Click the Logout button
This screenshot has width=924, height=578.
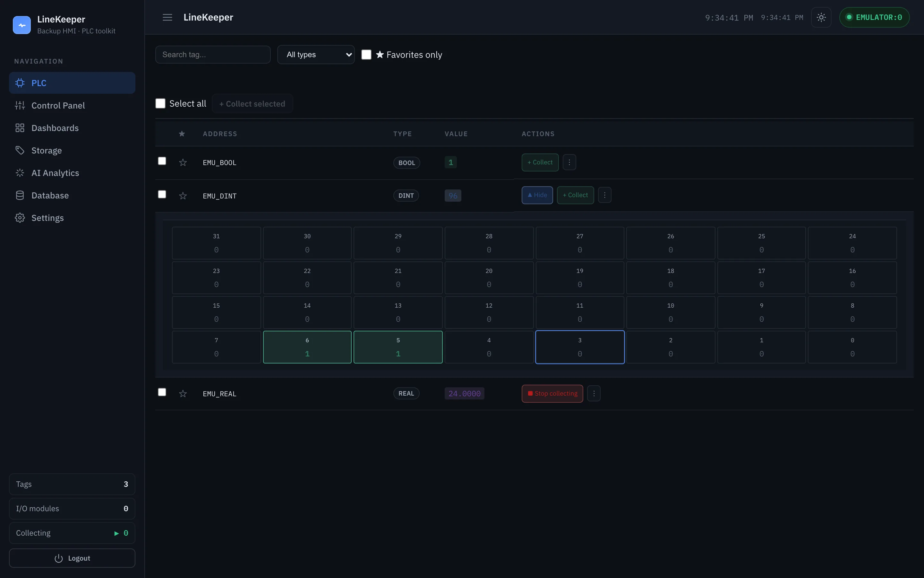point(72,558)
